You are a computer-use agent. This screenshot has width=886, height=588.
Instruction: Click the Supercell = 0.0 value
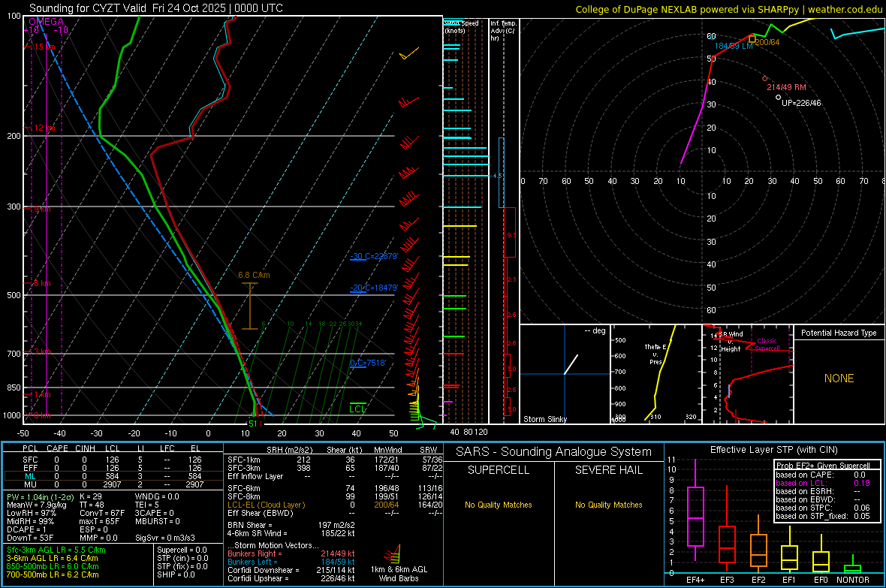point(182,550)
